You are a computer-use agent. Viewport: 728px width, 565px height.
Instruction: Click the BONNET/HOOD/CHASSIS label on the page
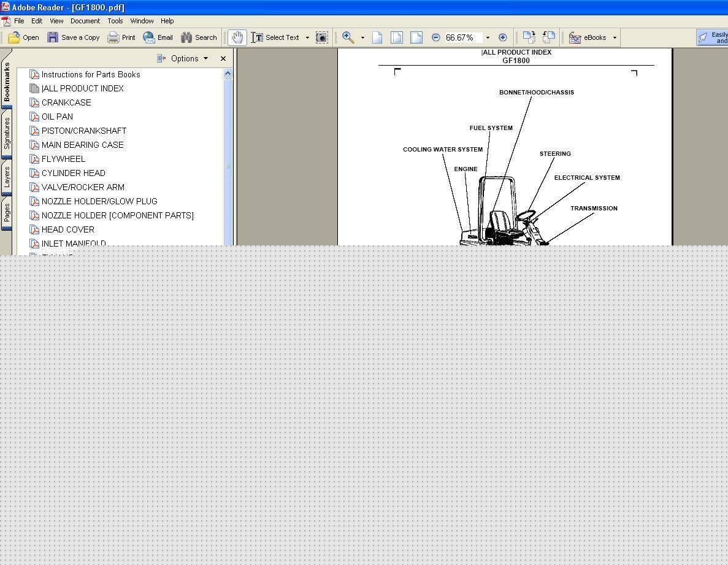537,93
